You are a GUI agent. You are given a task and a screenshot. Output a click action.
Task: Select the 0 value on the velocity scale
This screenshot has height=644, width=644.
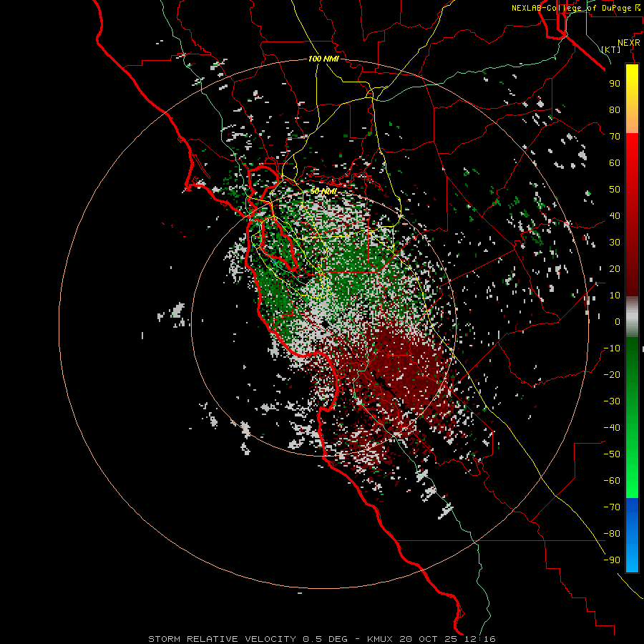pyautogui.click(x=618, y=322)
